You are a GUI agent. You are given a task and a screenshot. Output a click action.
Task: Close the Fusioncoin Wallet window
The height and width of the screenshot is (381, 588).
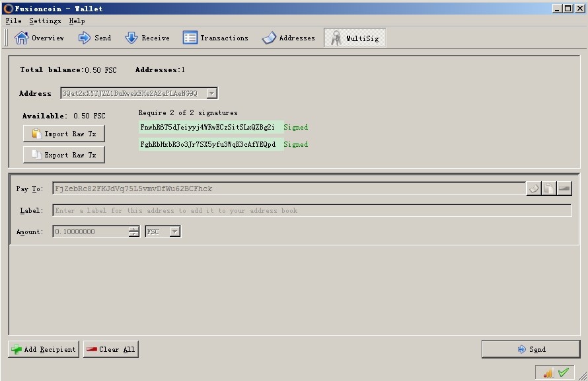[x=580, y=8]
